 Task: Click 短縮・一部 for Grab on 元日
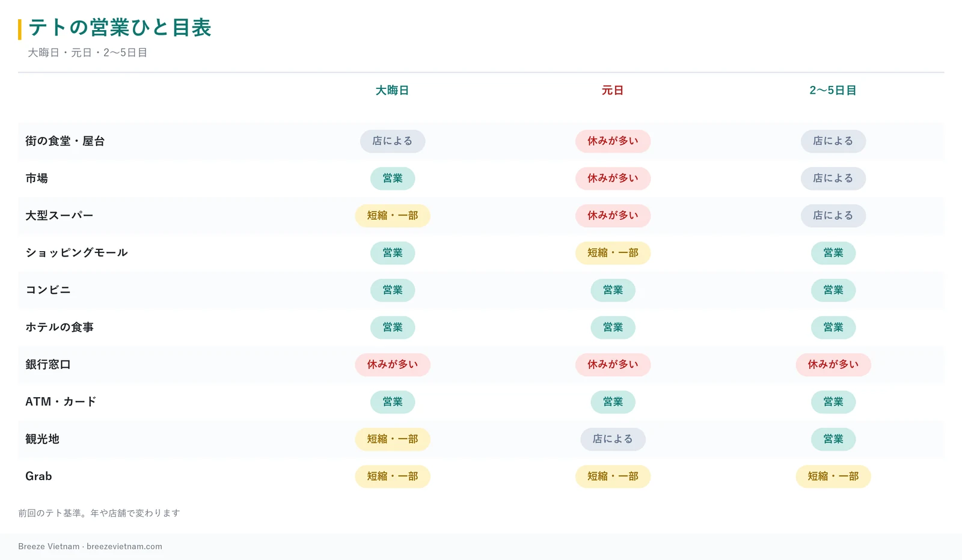613,476
